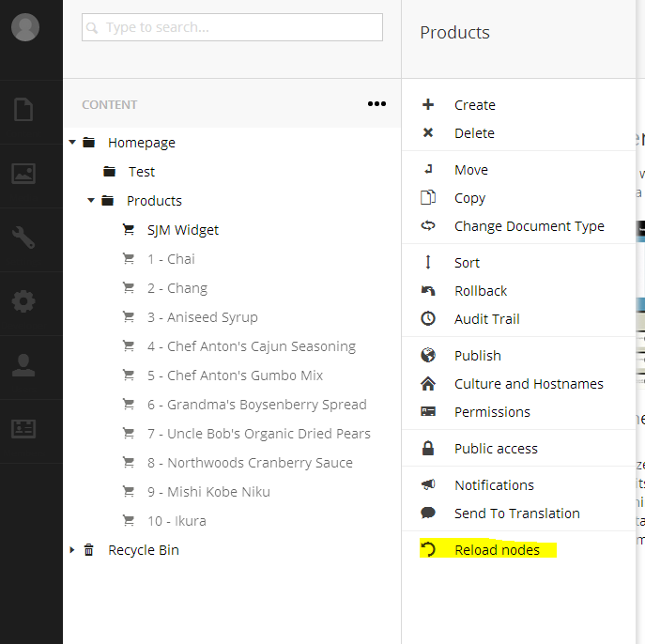Open the Forms section icon in sidebar

pos(23,429)
